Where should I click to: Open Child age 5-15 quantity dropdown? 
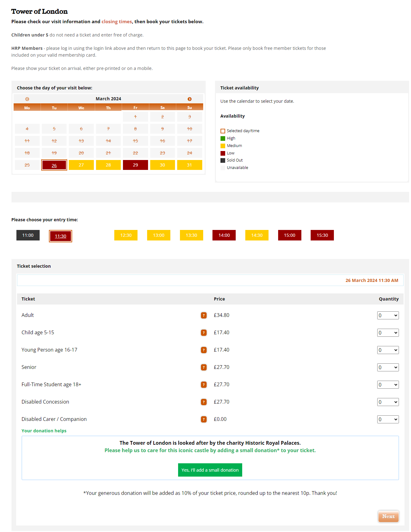point(388,333)
